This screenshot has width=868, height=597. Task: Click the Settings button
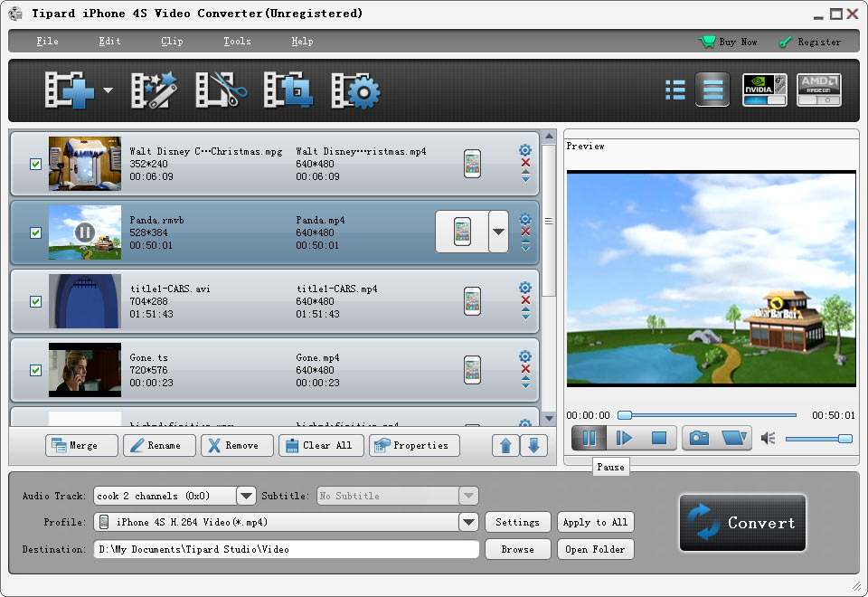(517, 522)
